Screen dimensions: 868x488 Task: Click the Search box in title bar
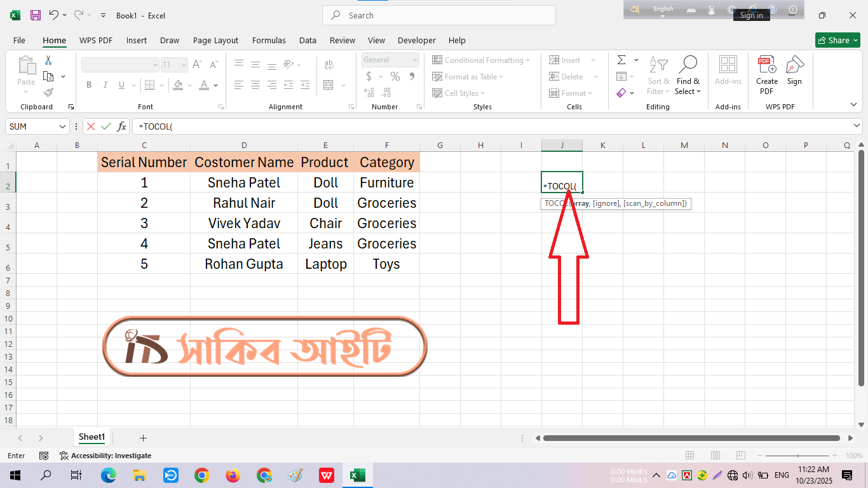[x=438, y=15]
